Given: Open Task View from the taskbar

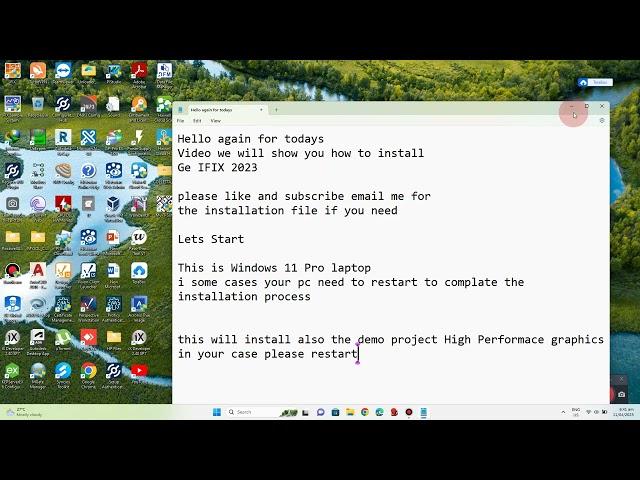Looking at the screenshot, I should 305,412.
